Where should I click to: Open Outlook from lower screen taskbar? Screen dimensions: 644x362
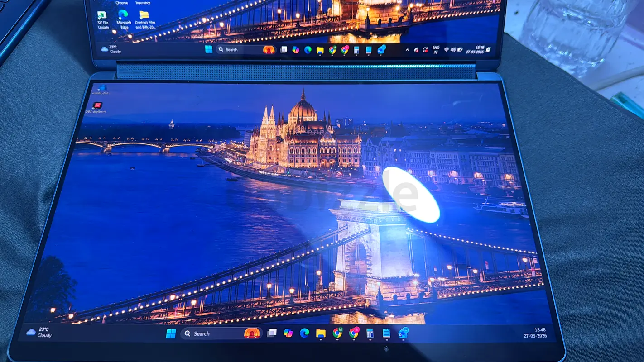pyautogui.click(x=403, y=333)
